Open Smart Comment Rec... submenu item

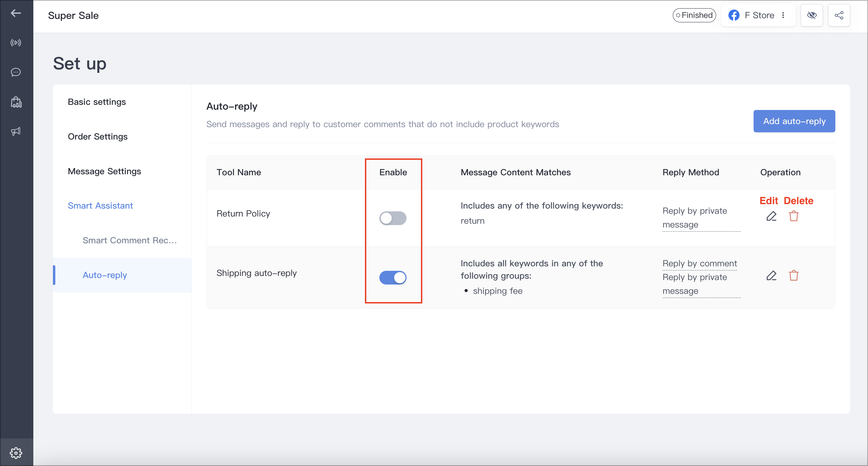[130, 240]
